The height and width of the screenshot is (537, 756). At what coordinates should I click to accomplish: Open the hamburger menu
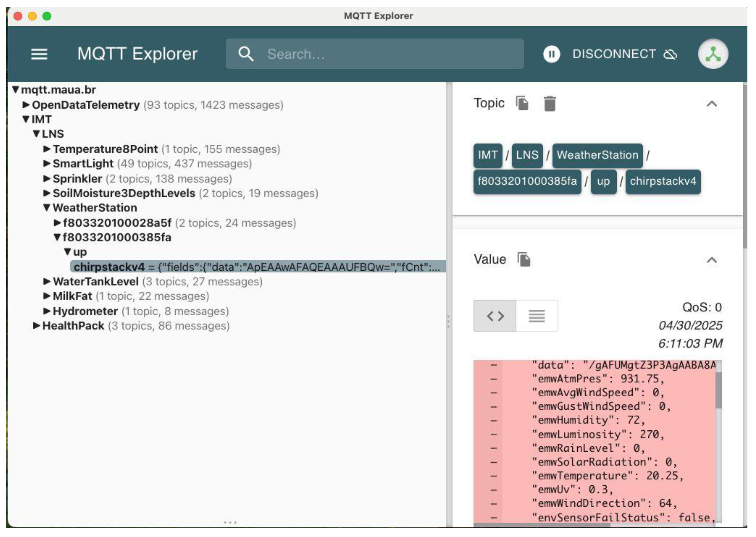point(39,54)
